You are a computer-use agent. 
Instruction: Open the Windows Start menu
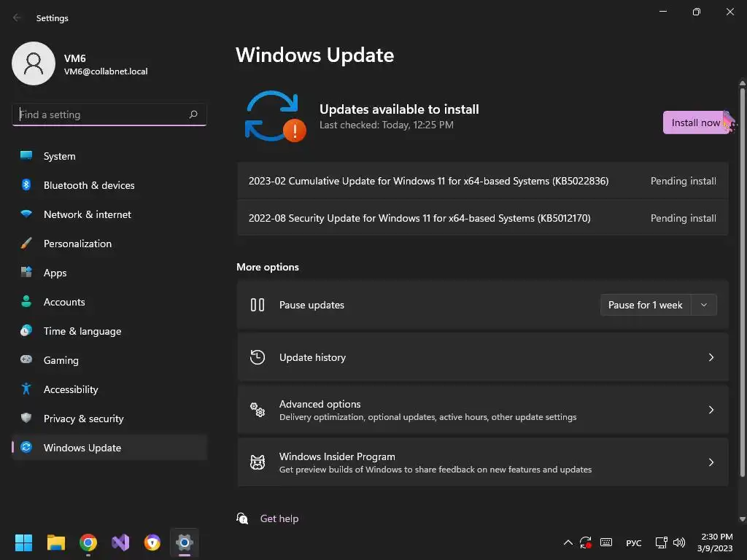tap(23, 542)
